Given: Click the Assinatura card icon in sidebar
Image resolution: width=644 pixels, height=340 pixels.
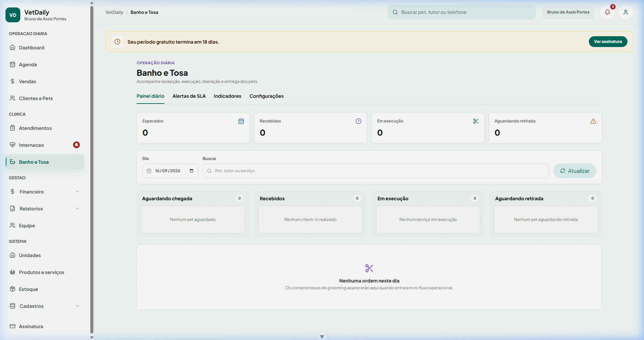Looking at the screenshot, I should 13,326.
